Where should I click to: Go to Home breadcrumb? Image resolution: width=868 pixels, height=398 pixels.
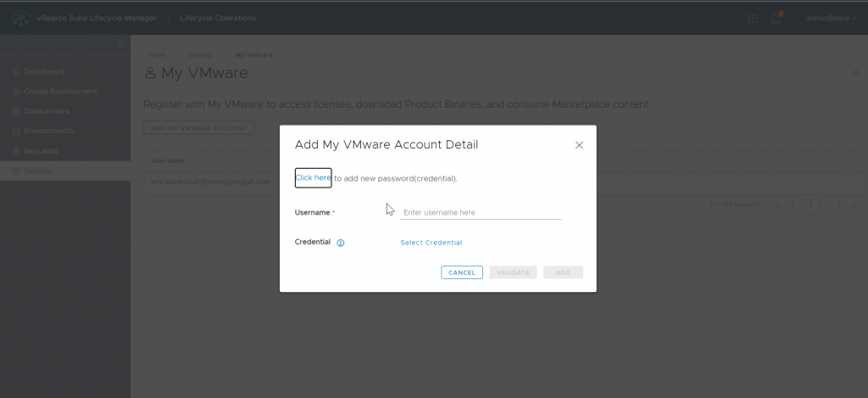[156, 55]
